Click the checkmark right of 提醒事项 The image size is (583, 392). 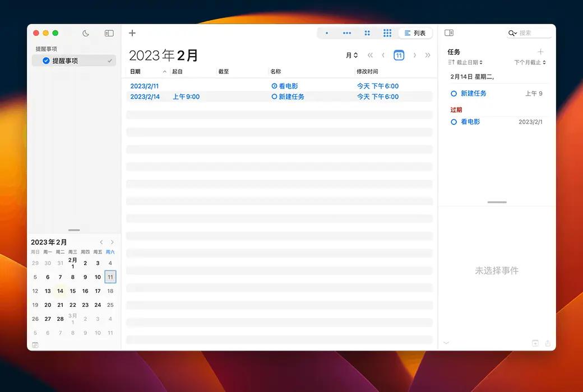(x=110, y=60)
